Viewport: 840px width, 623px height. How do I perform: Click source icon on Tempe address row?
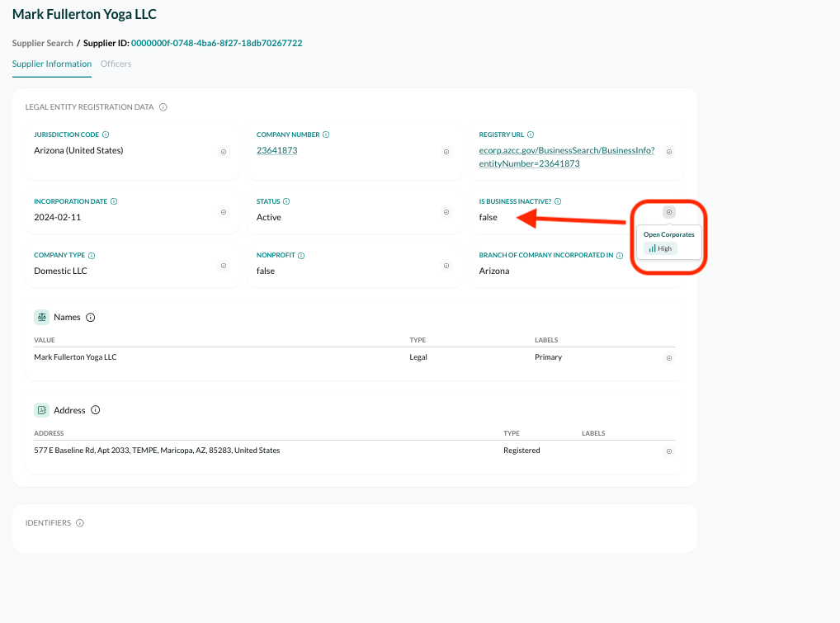[x=669, y=451]
